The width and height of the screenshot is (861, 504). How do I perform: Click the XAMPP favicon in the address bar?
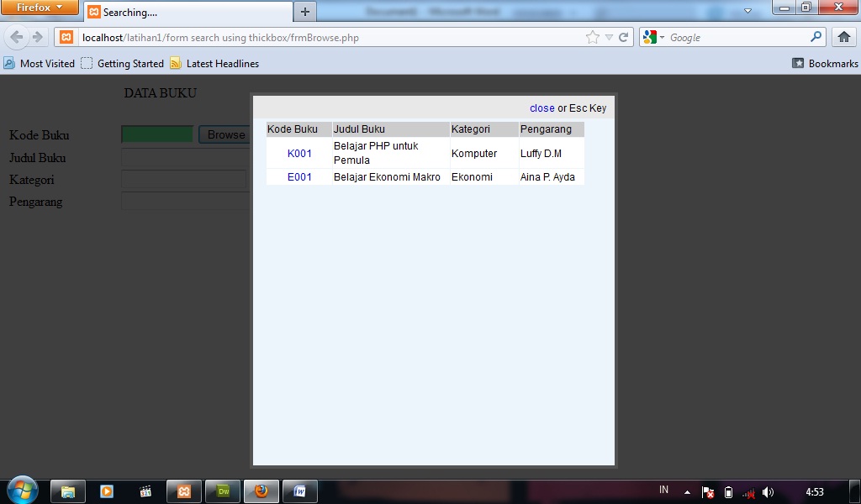(66, 37)
